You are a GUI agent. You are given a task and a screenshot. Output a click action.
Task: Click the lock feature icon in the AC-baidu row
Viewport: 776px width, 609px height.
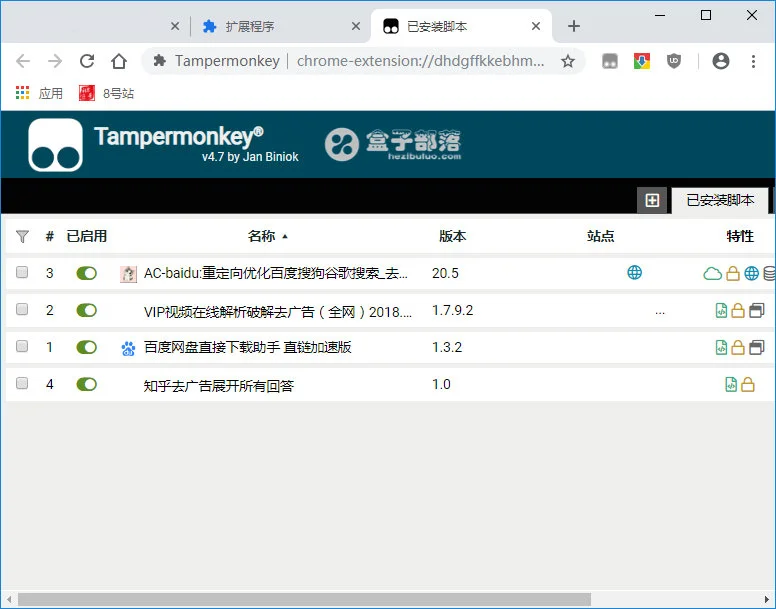click(x=733, y=273)
